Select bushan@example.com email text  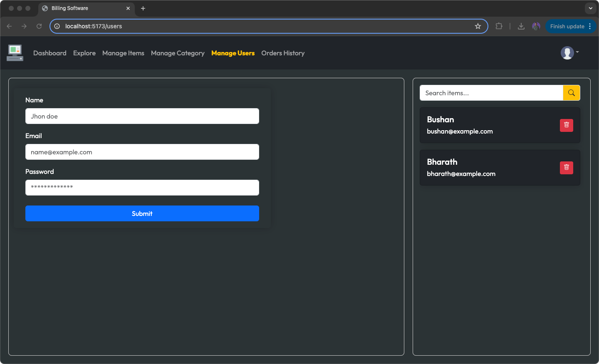coord(460,131)
